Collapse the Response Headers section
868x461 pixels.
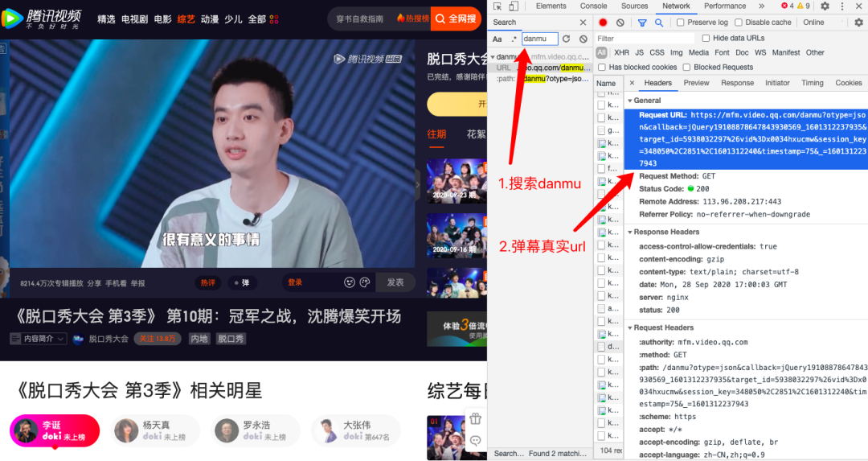630,233
